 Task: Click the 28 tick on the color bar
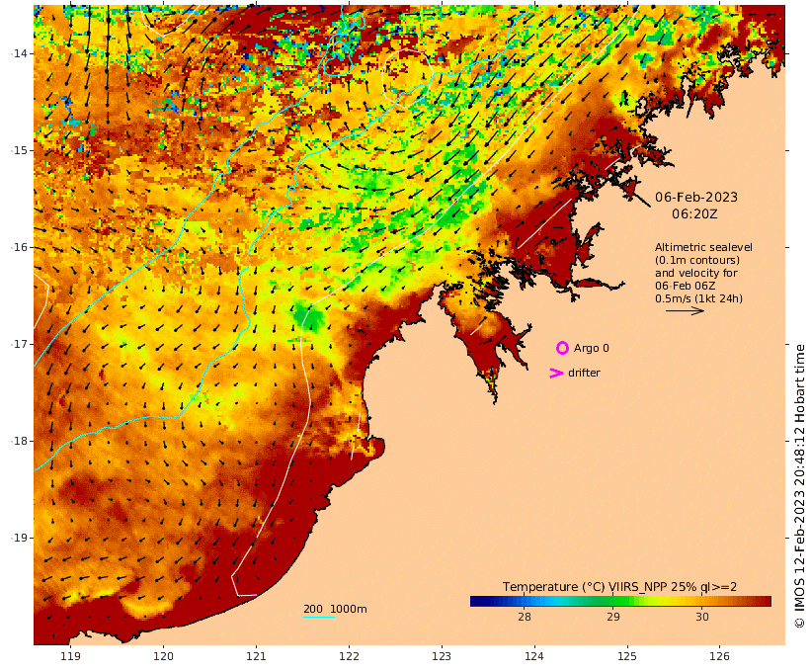click(x=524, y=617)
